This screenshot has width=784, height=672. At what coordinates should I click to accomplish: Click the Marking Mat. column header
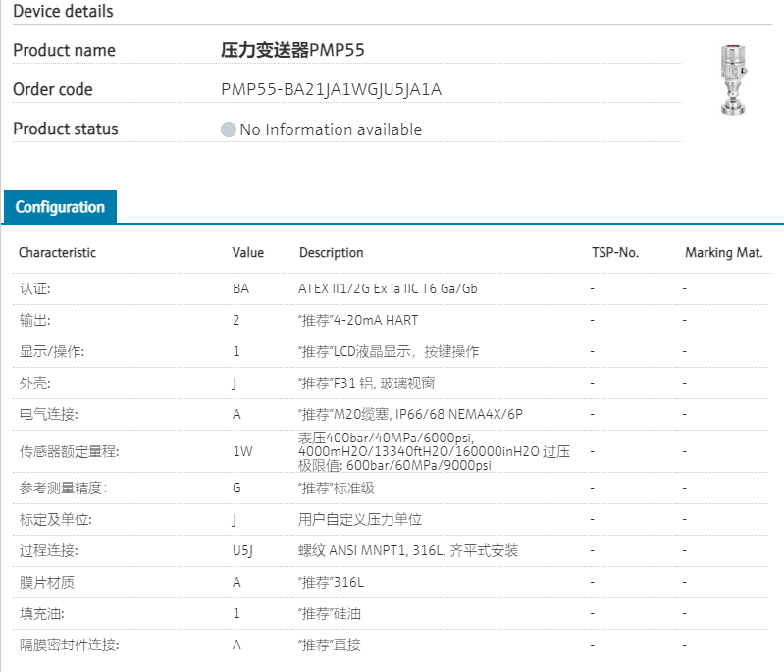tap(723, 253)
